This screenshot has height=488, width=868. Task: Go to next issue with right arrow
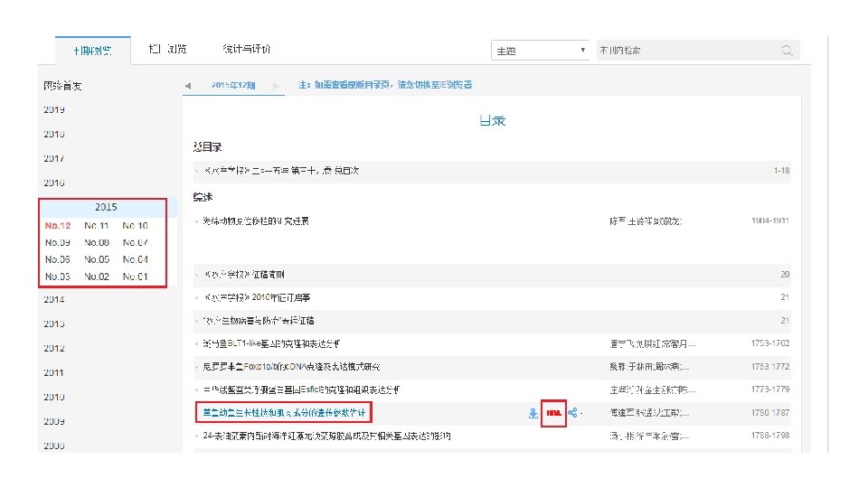(x=277, y=85)
